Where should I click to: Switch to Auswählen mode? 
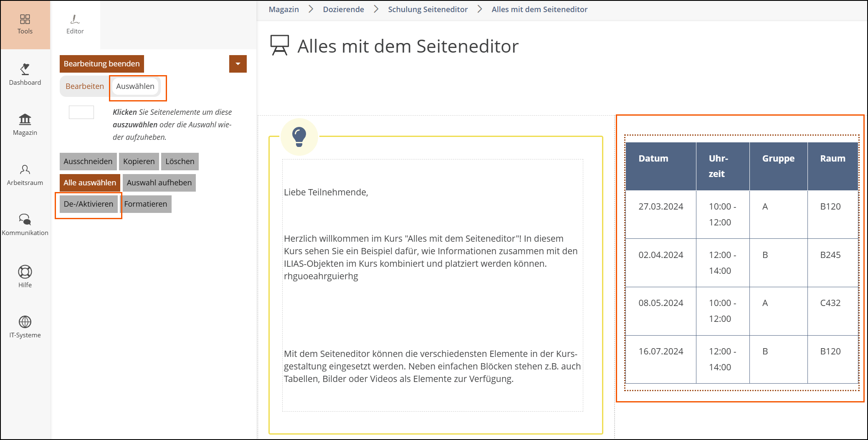[135, 86]
